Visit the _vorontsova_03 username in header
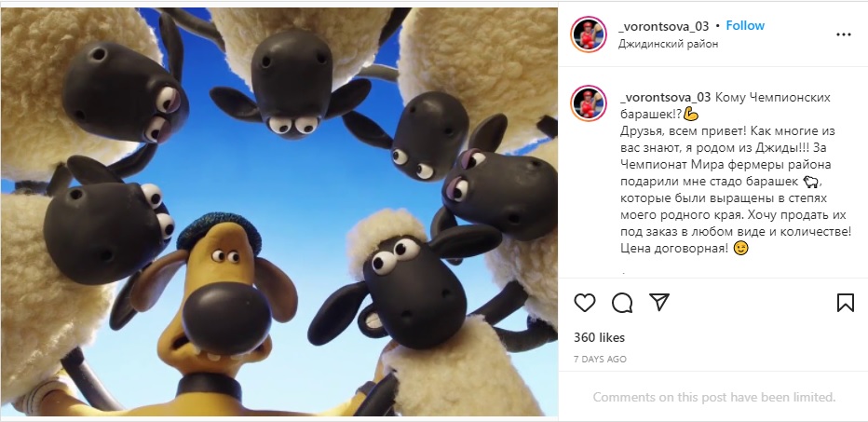Viewport: 868px width, 422px height. tap(664, 26)
